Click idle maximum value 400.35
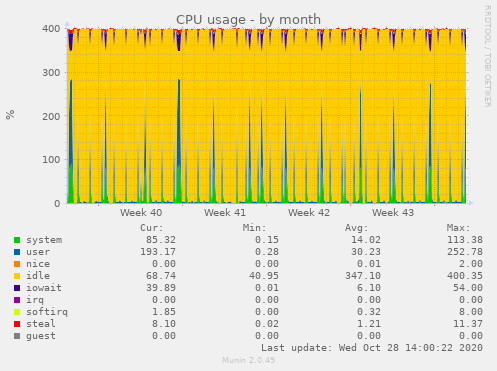 465,276
